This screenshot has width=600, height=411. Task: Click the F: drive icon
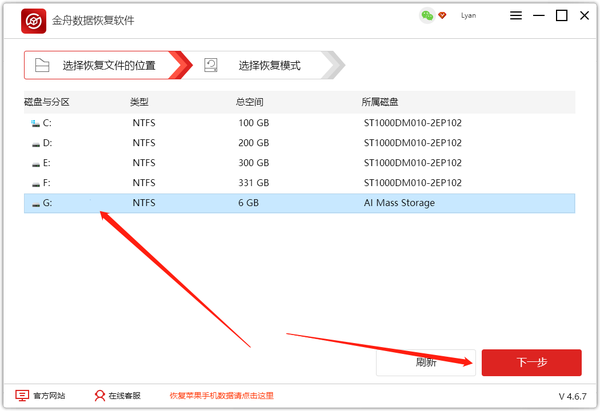(36, 184)
